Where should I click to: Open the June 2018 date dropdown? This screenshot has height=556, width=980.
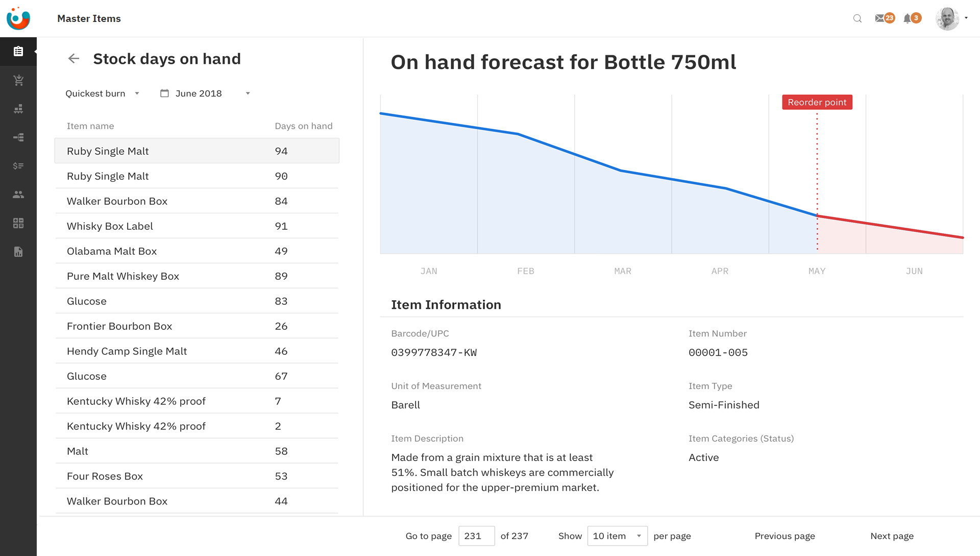(x=205, y=93)
